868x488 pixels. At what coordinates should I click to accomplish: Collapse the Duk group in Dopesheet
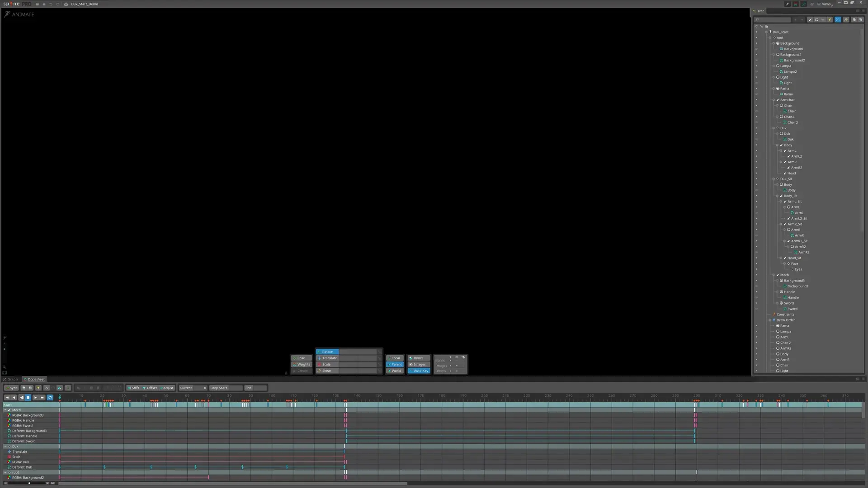tap(5, 446)
